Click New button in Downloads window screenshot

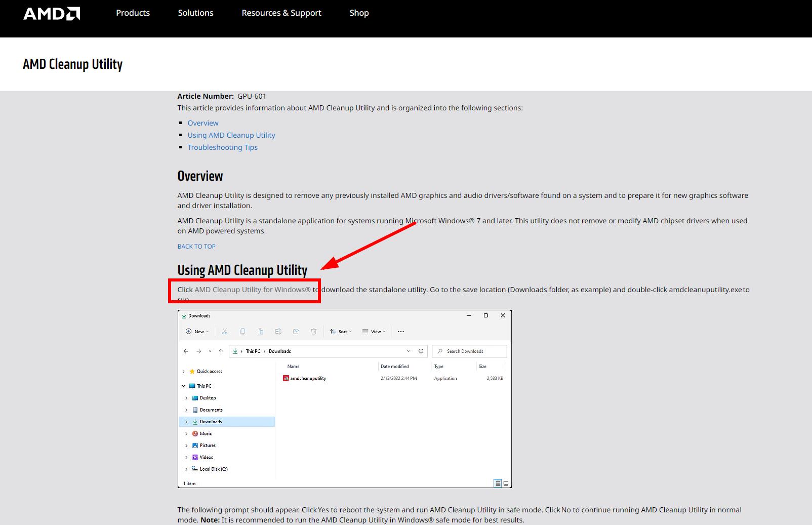pos(197,332)
